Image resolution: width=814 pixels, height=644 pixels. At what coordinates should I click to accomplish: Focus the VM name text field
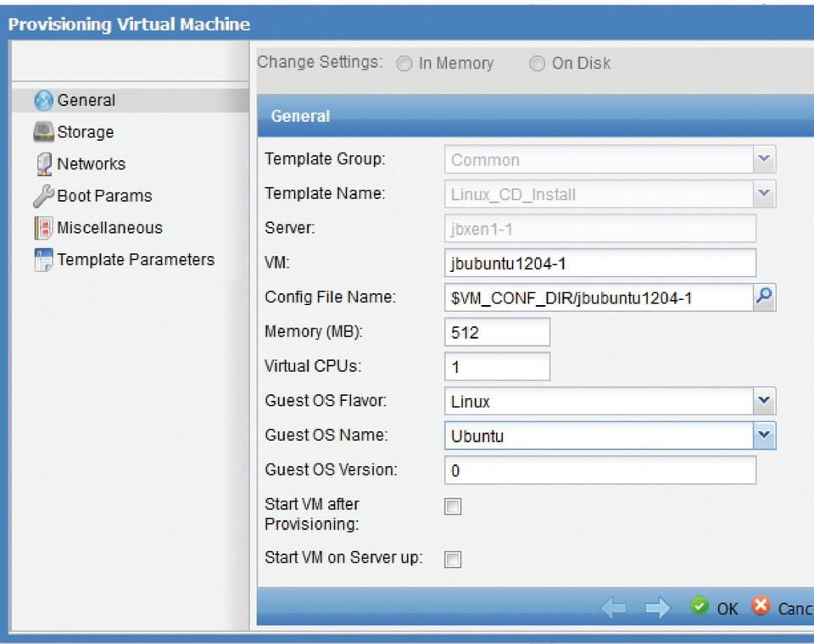599,263
